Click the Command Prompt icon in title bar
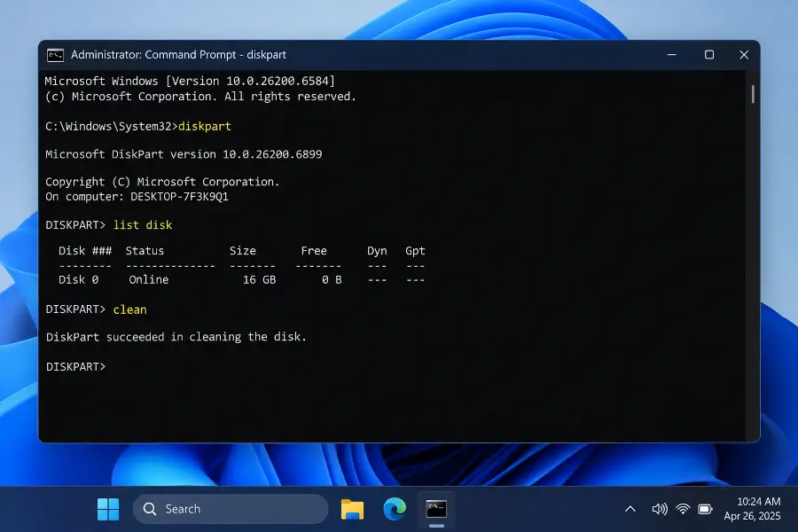 pyautogui.click(x=55, y=55)
